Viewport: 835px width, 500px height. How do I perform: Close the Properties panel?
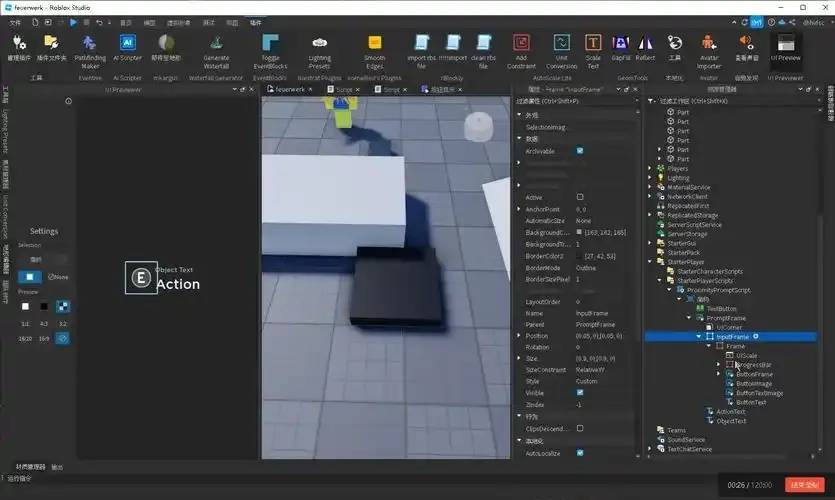tap(635, 89)
